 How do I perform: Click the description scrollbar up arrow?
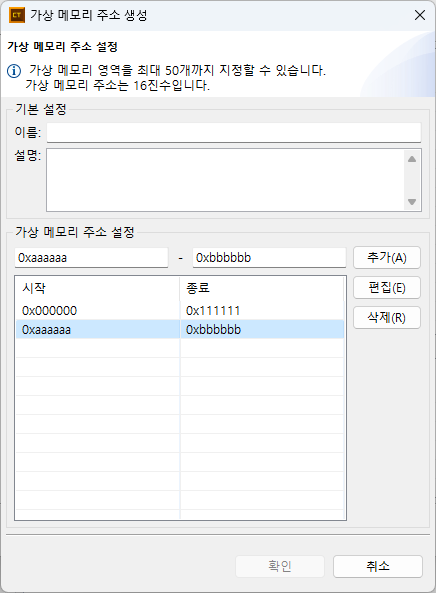click(x=412, y=159)
